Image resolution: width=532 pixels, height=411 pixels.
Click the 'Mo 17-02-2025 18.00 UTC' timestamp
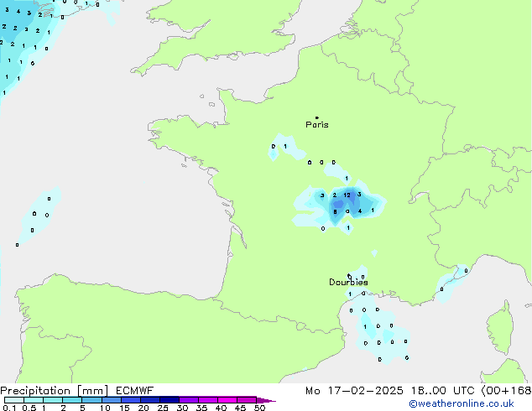[390, 391]
